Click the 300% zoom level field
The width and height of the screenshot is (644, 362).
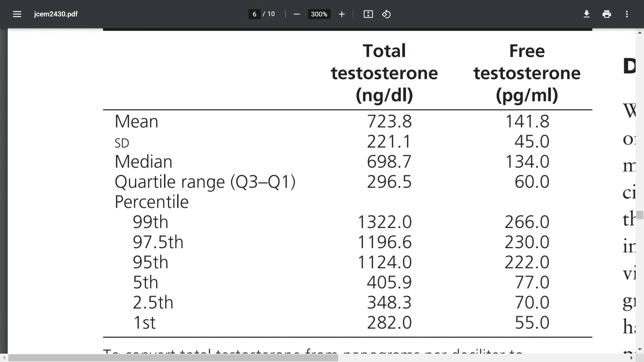[x=319, y=14]
